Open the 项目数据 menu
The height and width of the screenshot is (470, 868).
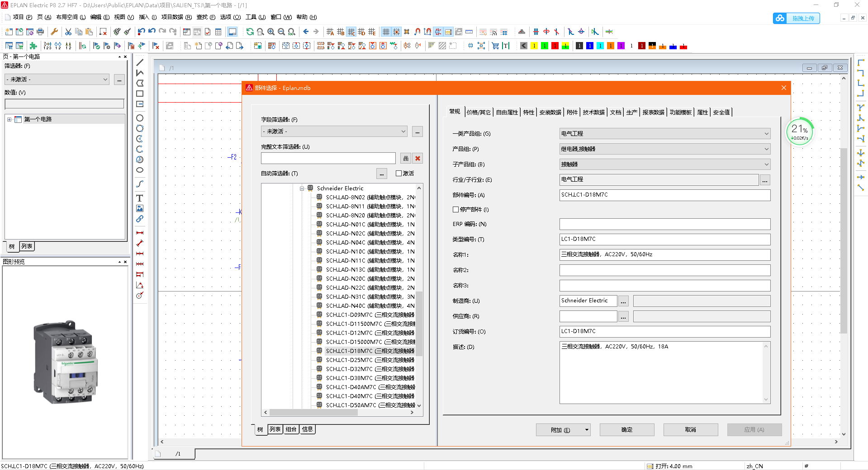176,17
